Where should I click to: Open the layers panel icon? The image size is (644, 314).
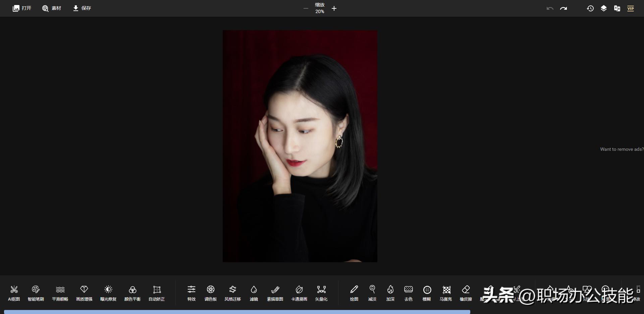[604, 8]
